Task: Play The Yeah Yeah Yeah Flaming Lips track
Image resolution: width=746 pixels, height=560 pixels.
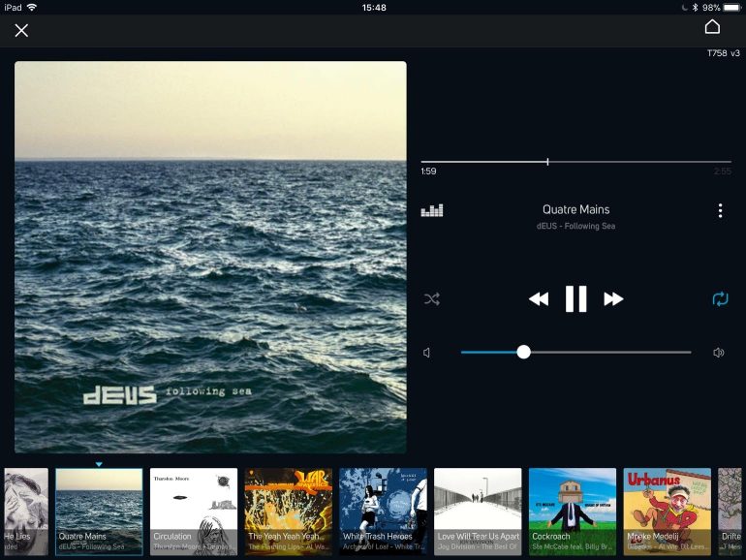Action: 288,512
